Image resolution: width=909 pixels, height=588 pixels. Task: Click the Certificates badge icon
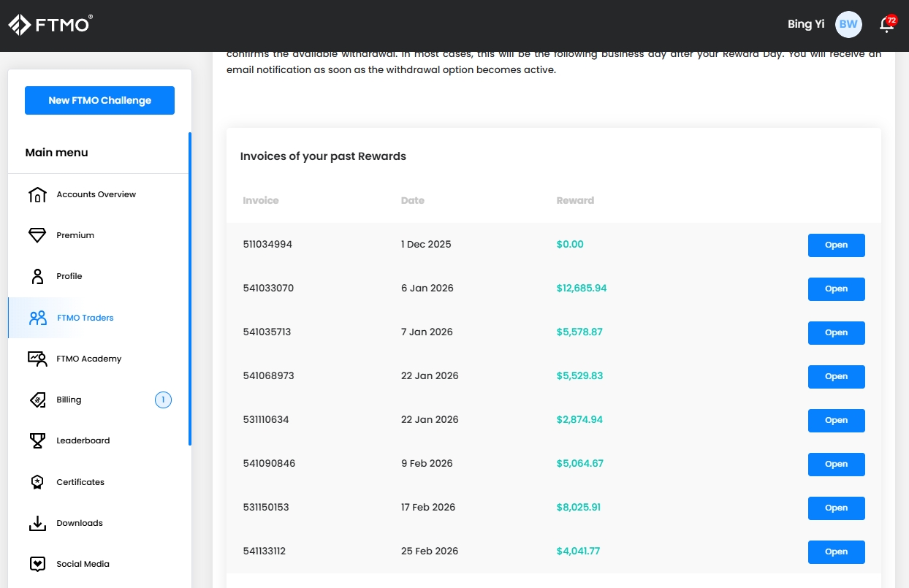(37, 482)
